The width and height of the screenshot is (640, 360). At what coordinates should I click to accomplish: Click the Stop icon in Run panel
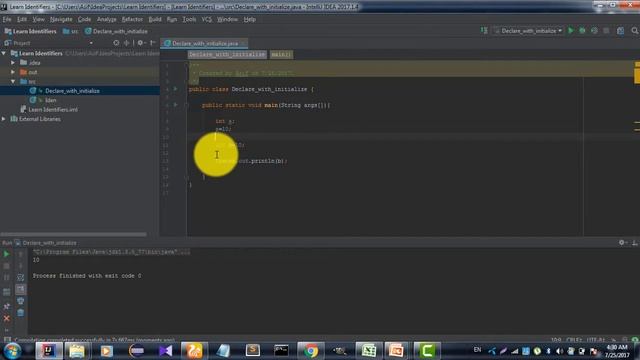tap(7, 266)
